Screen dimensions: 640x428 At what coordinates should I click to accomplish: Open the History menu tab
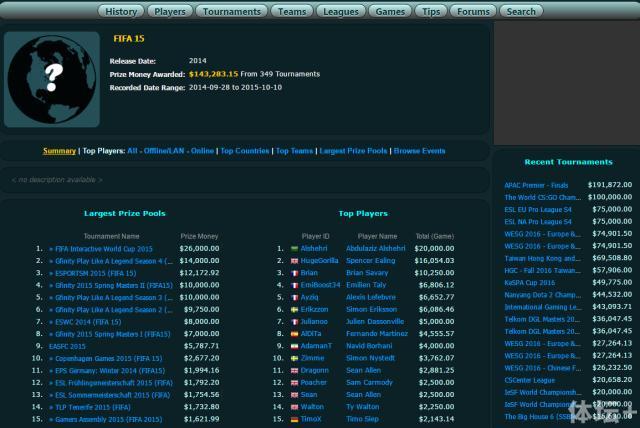[121, 11]
